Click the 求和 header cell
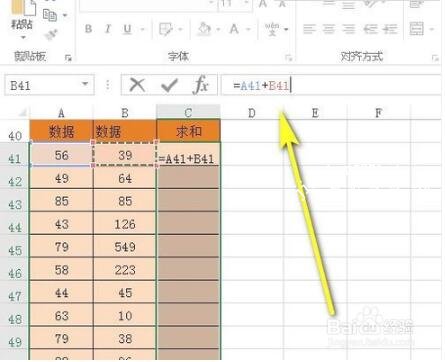445x362 pixels. point(188,131)
